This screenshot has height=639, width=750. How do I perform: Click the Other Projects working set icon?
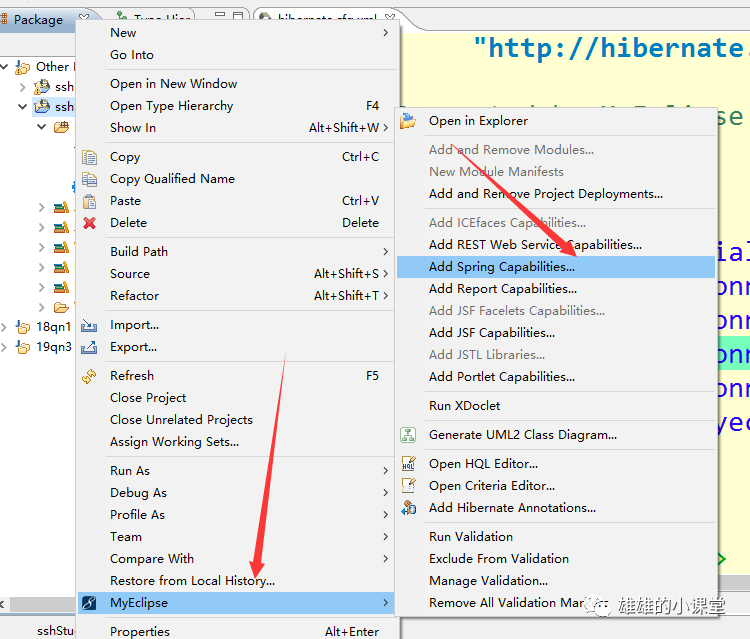22,67
